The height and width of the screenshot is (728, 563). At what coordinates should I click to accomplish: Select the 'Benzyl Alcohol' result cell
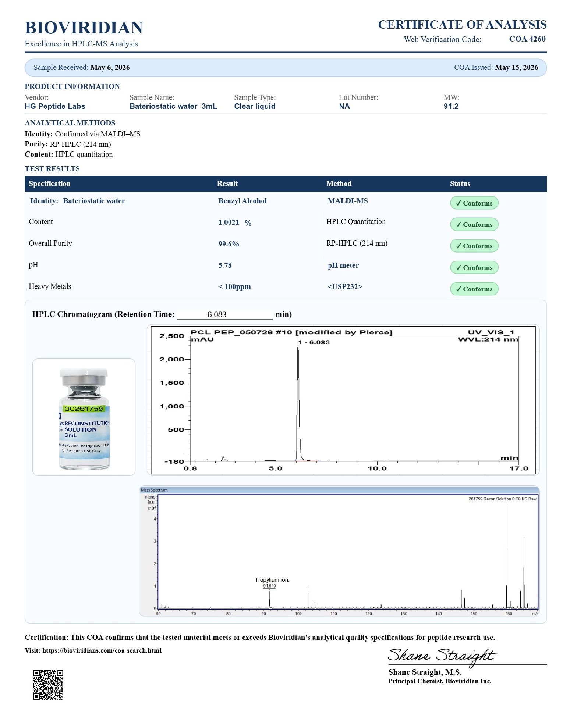pos(242,201)
